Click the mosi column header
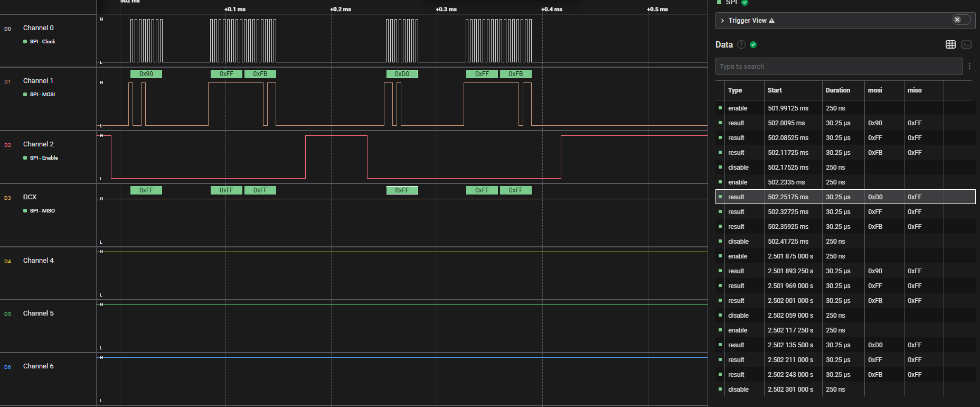 coord(875,90)
